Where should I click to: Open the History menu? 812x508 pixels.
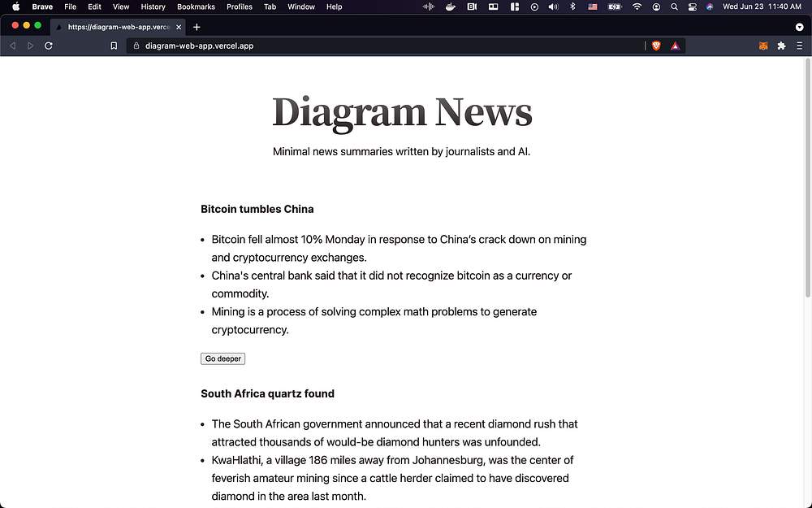153,7
